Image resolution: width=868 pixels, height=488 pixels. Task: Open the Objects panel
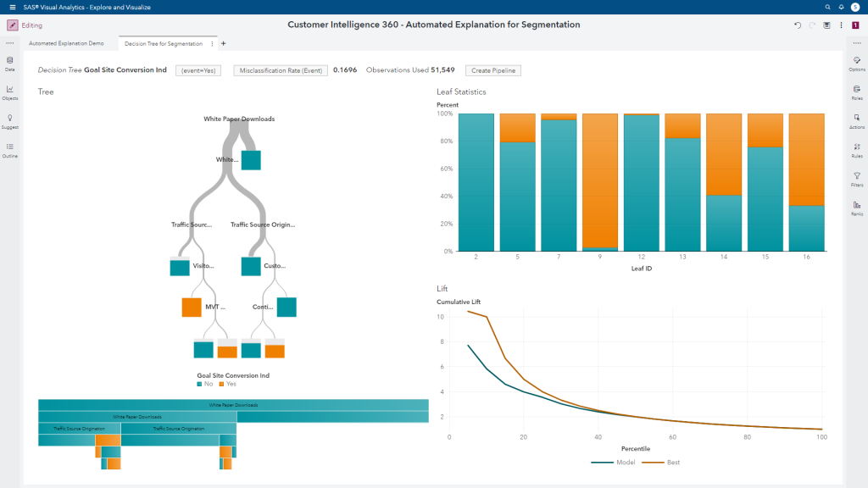(x=9, y=91)
